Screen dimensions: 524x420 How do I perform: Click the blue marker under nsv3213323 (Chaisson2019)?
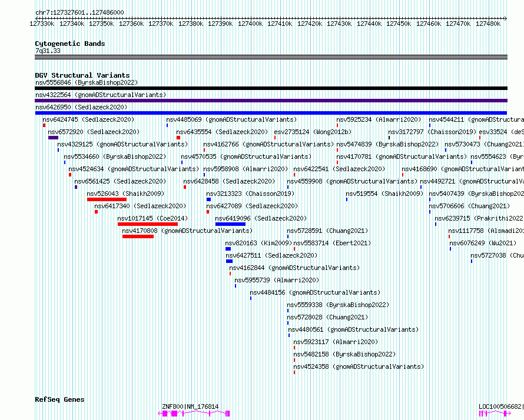[208, 199]
